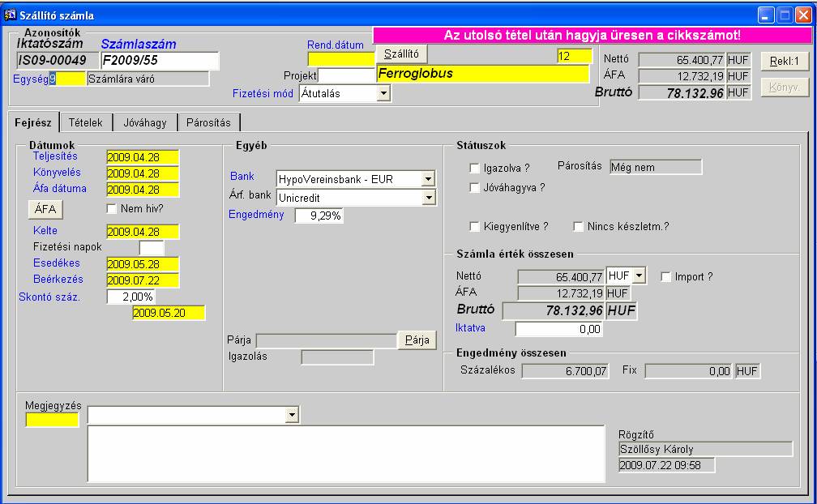Click the application icon in the title bar

click(x=10, y=15)
